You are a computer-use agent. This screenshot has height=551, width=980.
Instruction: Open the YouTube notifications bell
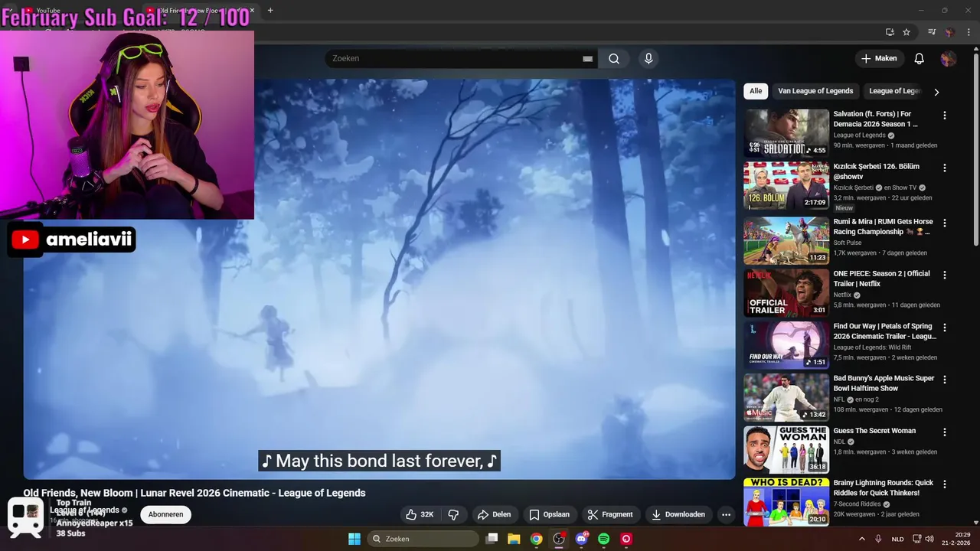click(x=920, y=59)
